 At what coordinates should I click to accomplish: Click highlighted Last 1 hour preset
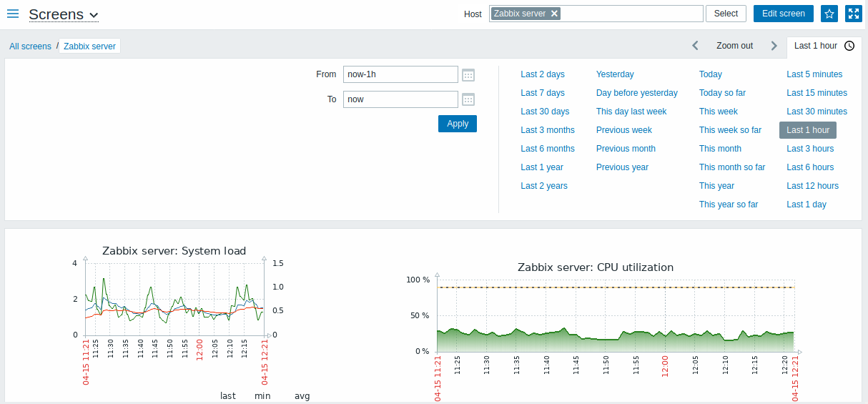coord(808,130)
